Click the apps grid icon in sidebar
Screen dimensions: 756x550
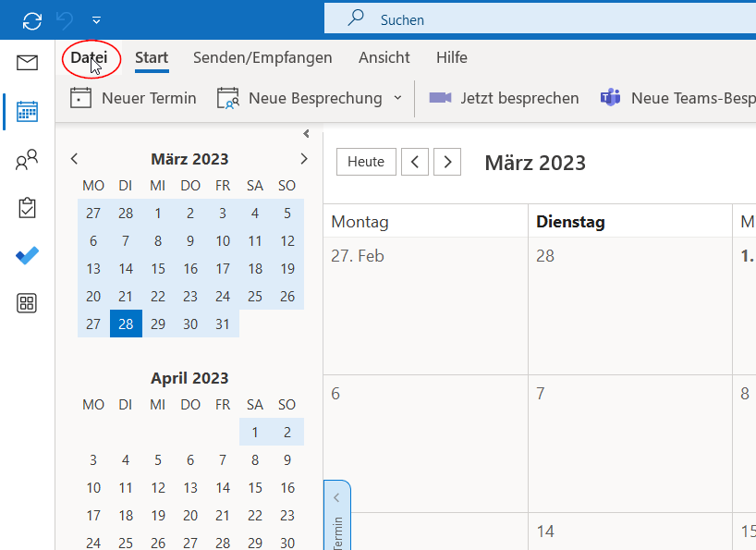coord(27,303)
